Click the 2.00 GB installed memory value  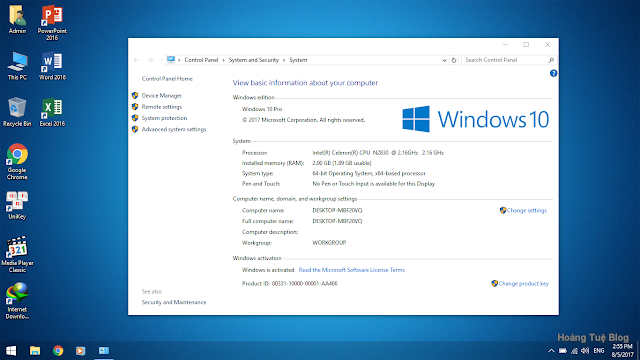pos(342,163)
